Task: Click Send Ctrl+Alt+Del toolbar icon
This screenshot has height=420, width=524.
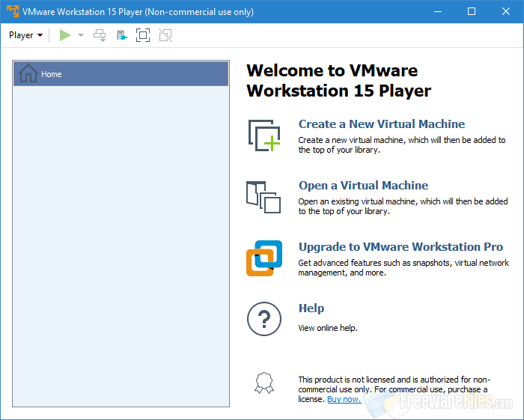Action: [100, 35]
